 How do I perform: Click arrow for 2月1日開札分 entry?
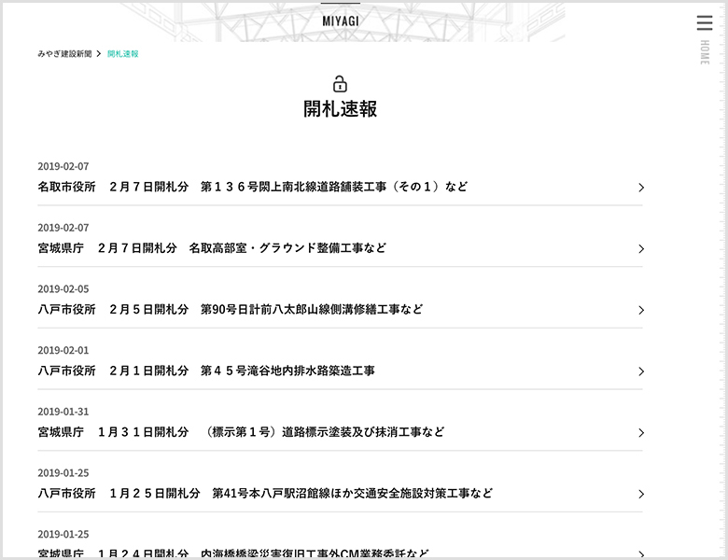pos(640,371)
